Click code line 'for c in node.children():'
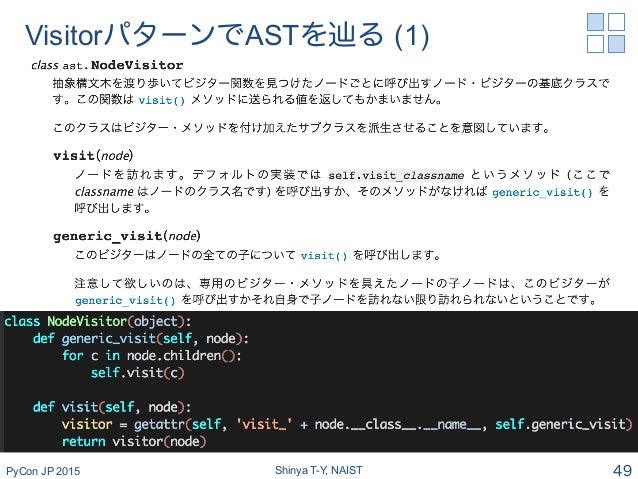Viewport: 638px width, 479px height. [152, 356]
